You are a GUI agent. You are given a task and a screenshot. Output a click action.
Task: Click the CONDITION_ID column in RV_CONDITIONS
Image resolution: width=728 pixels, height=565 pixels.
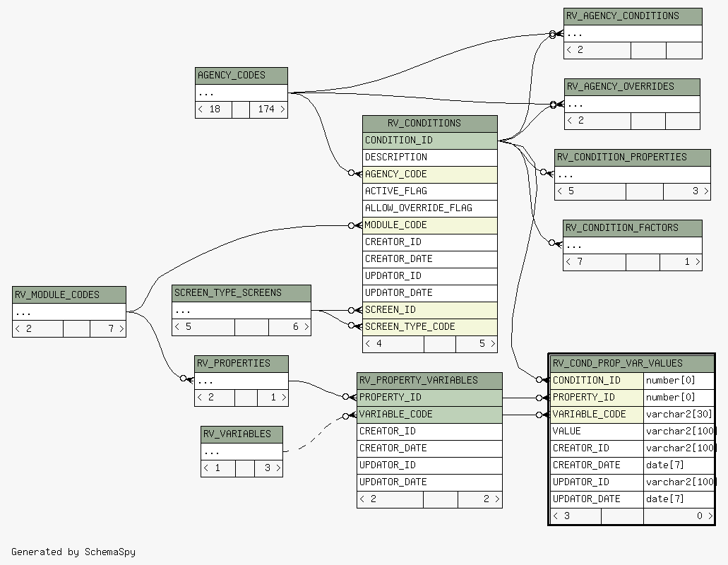pyautogui.click(x=430, y=141)
